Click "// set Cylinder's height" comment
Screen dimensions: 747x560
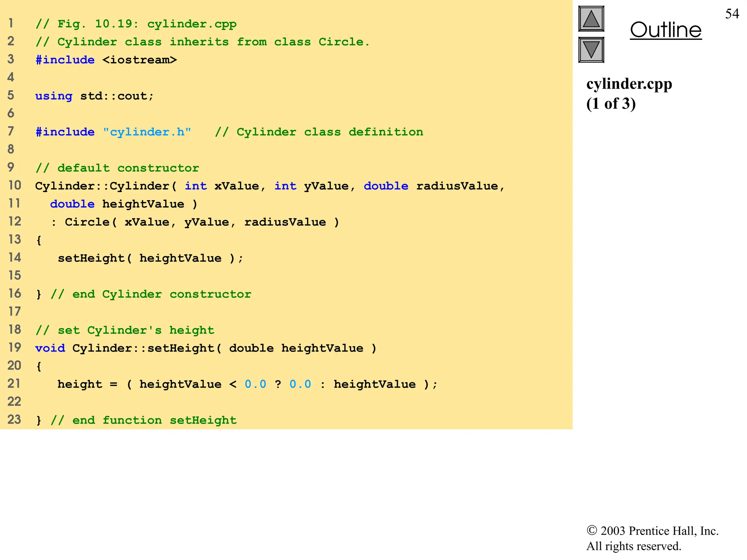(x=125, y=330)
